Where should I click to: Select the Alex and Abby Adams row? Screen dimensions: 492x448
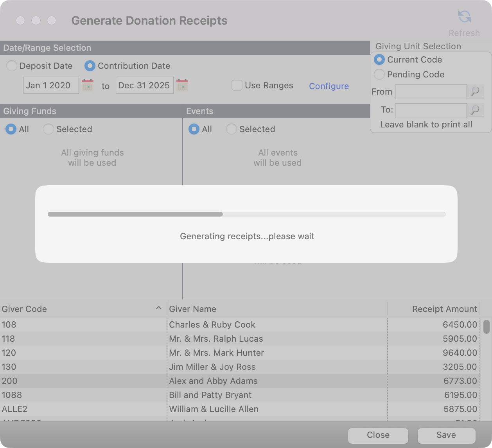pos(240,381)
